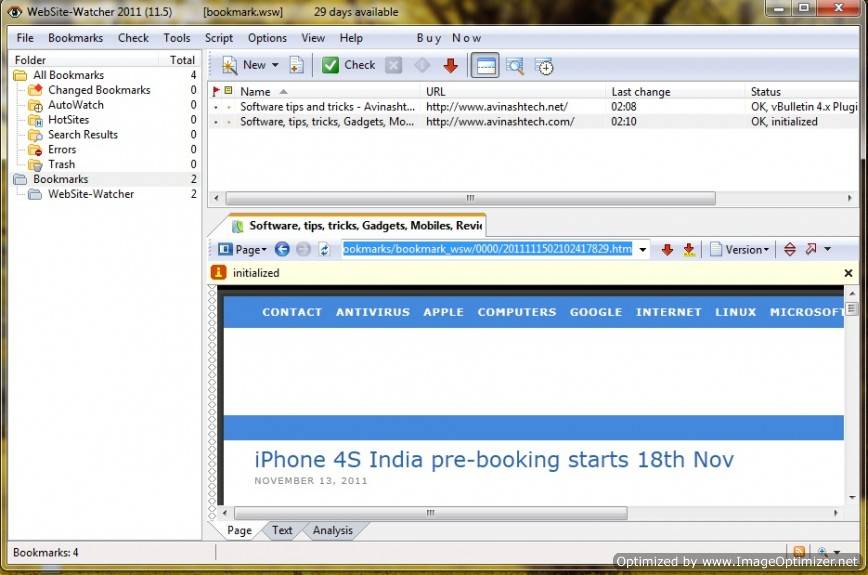Open the Check menu
Image resolution: width=868 pixels, height=575 pixels.
pos(133,38)
